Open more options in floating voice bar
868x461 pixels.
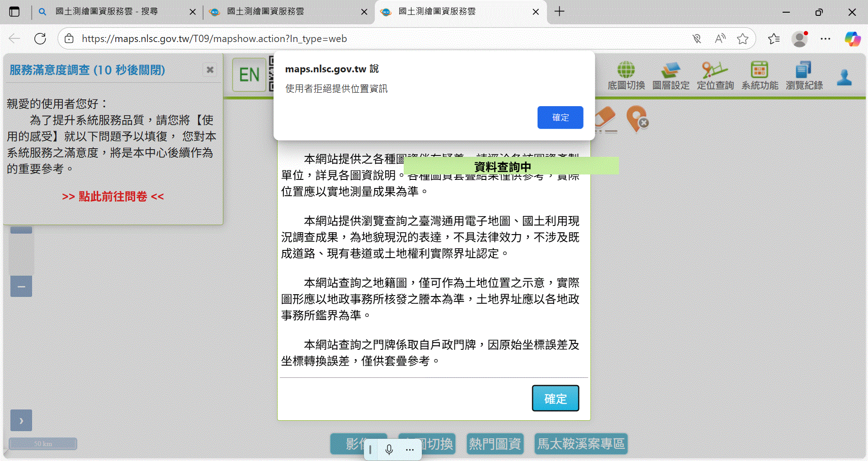(x=410, y=450)
